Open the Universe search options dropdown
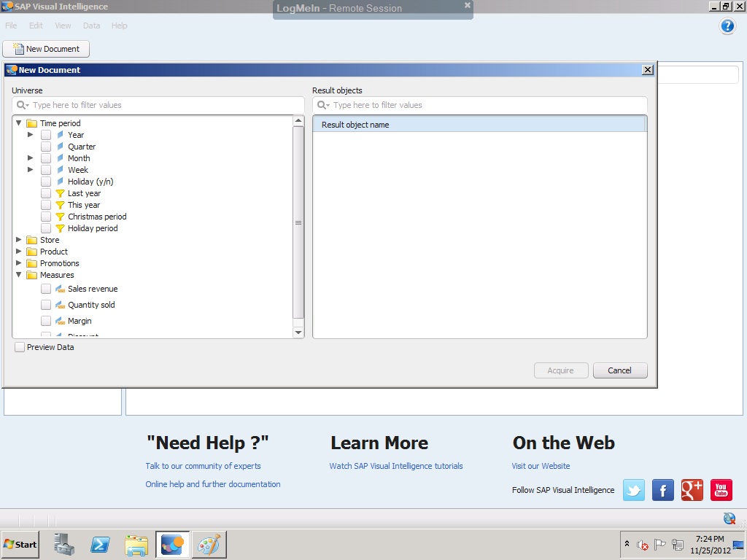The image size is (747, 560). 23,105
